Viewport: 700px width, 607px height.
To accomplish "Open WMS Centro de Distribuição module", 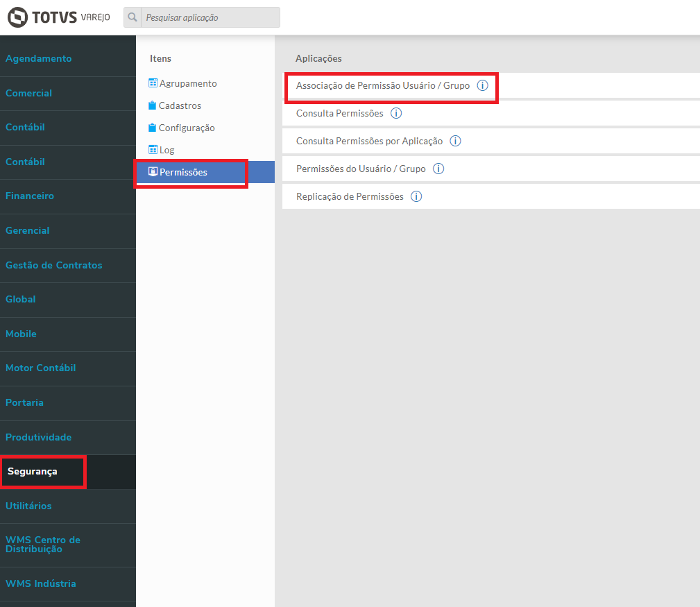I will pyautogui.click(x=68, y=545).
